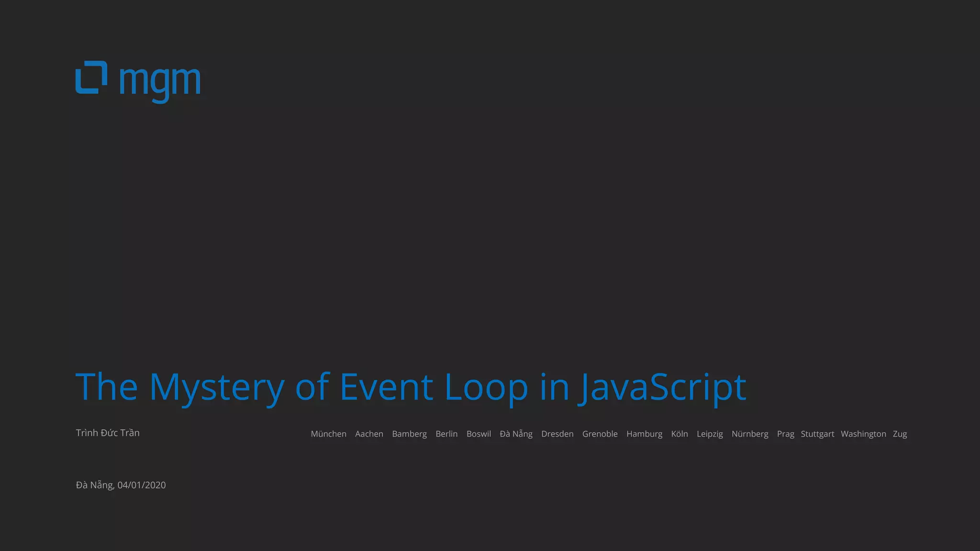Click the Đà Nẵng date line
Screen dimensions: 980x551
[121, 485]
